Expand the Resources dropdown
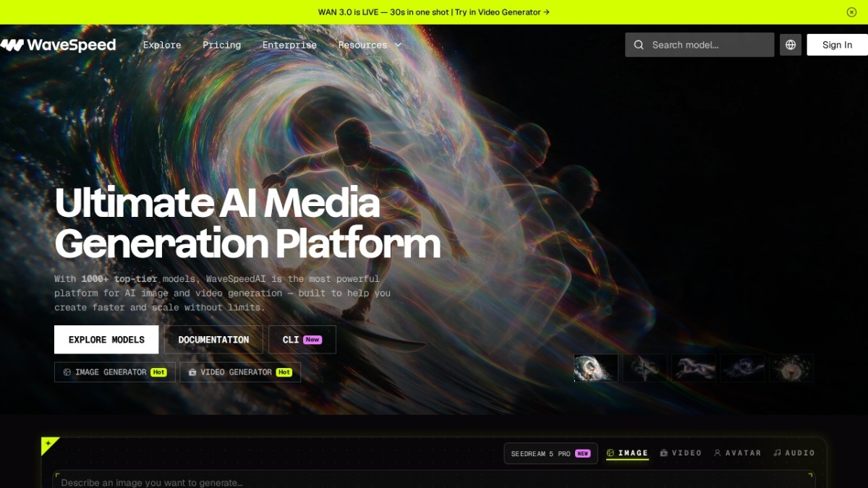 coord(370,45)
